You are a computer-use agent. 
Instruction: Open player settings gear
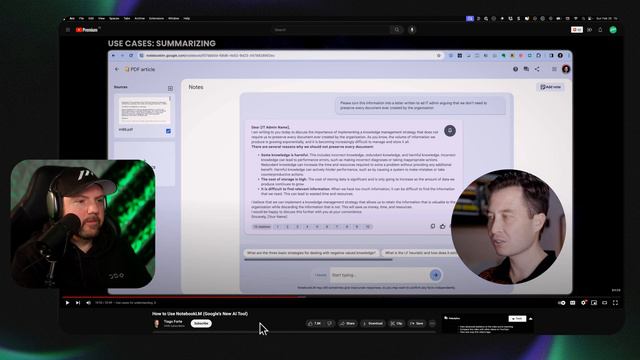583,303
